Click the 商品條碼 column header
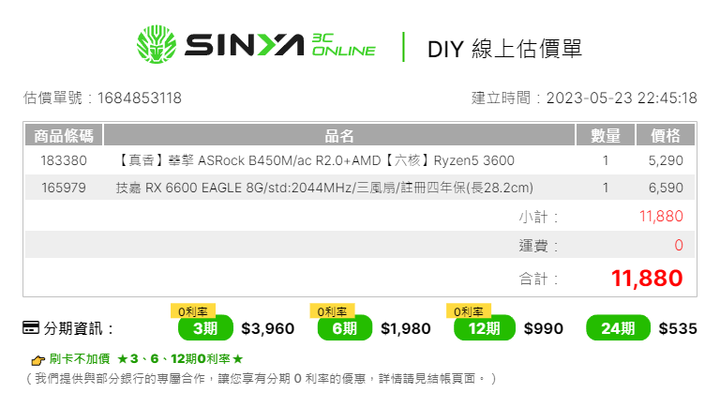The image size is (720, 408). 64,135
